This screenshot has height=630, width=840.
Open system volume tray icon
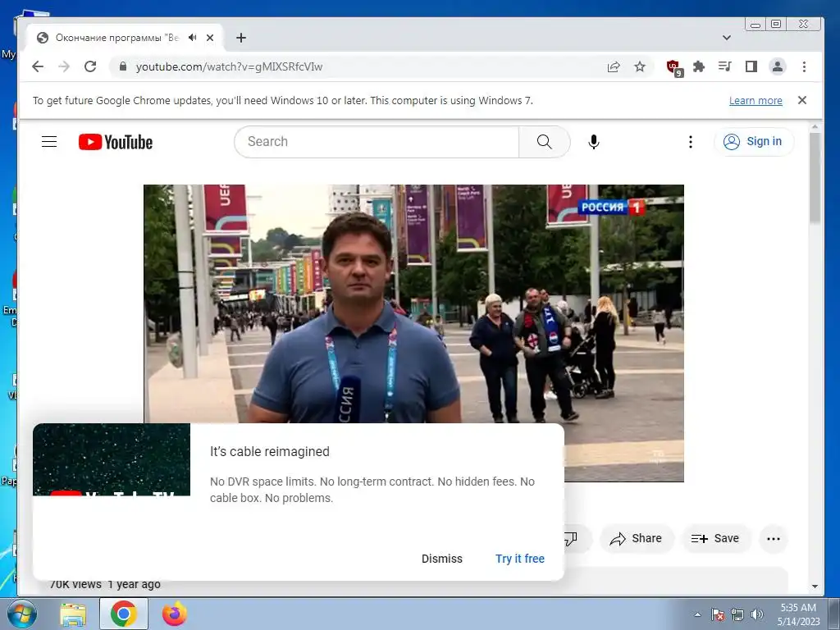756,614
